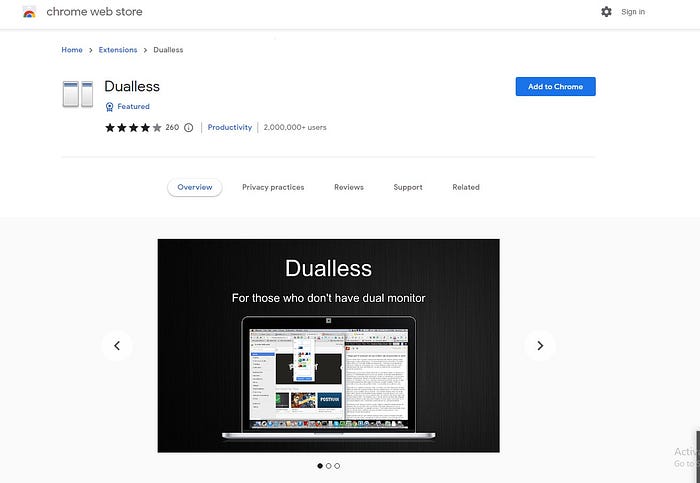This screenshot has height=483, width=700.
Task: Go to Home breadcrumb
Action: pos(72,50)
